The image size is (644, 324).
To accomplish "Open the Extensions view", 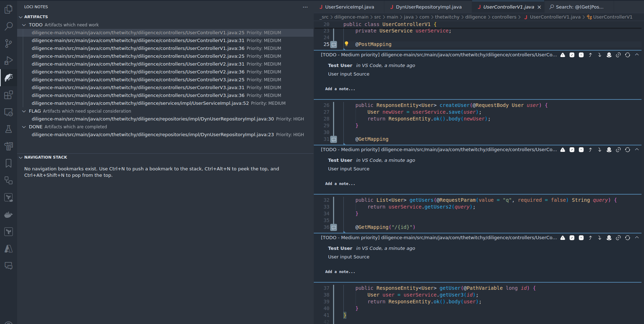I will click(x=9, y=95).
